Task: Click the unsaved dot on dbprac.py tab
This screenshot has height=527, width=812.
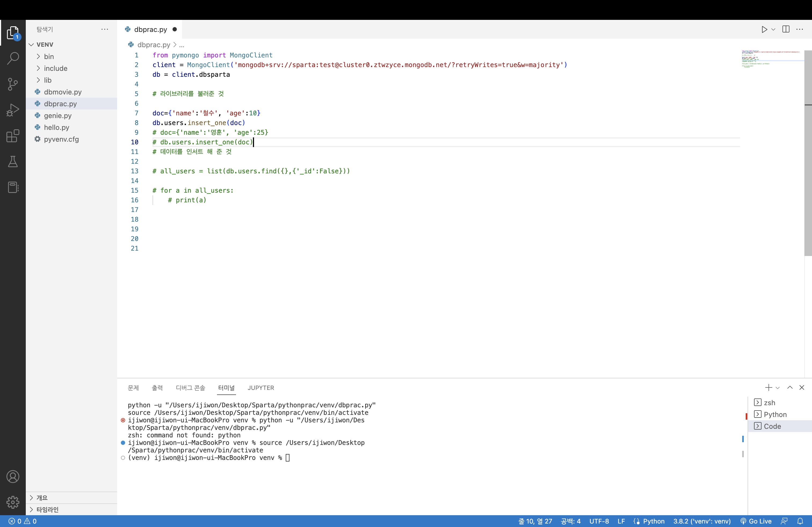Action: coord(175,29)
